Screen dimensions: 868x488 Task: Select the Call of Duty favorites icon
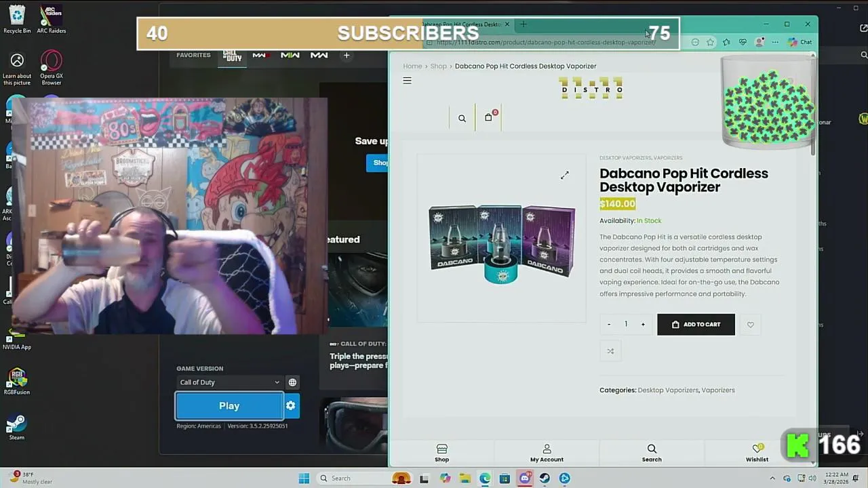pos(232,56)
